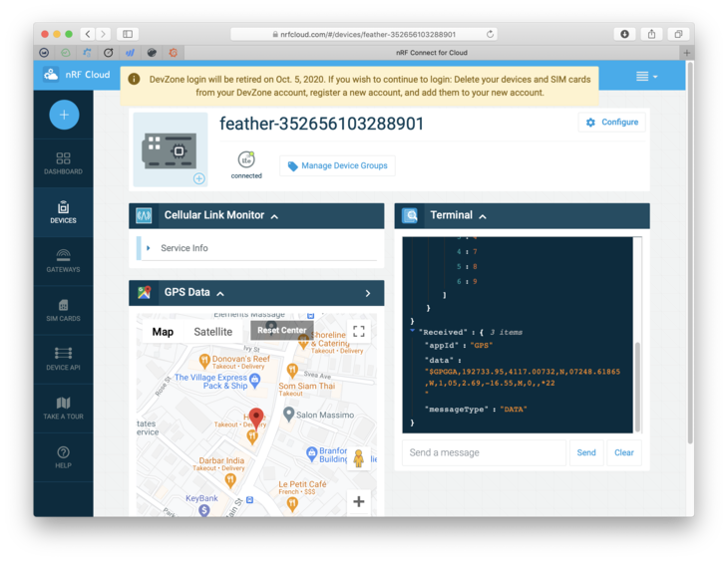
Task: Go to Gateways in the sidebar
Action: (x=63, y=261)
